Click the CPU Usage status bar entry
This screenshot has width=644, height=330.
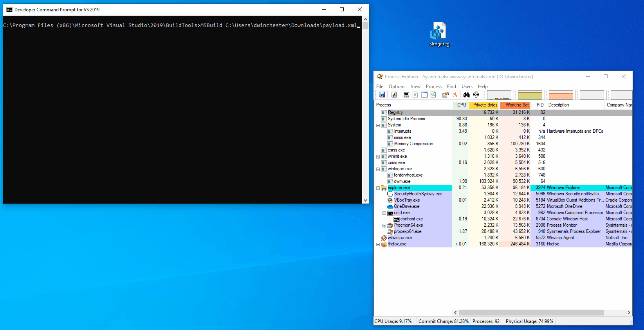click(393, 321)
